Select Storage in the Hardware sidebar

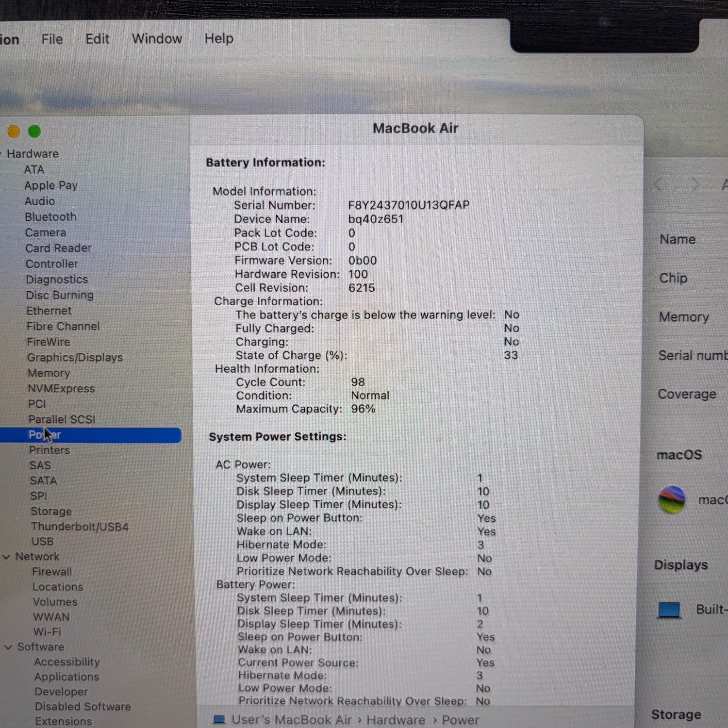(x=51, y=511)
